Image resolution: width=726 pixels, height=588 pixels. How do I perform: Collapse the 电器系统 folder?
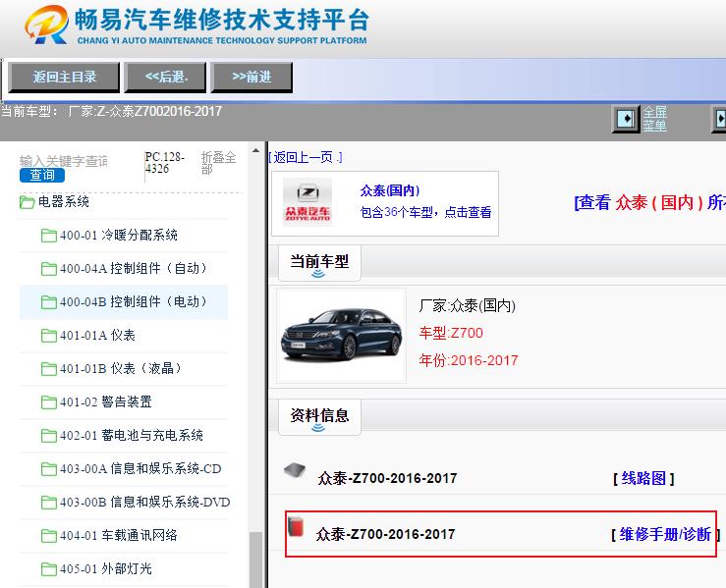tap(64, 201)
